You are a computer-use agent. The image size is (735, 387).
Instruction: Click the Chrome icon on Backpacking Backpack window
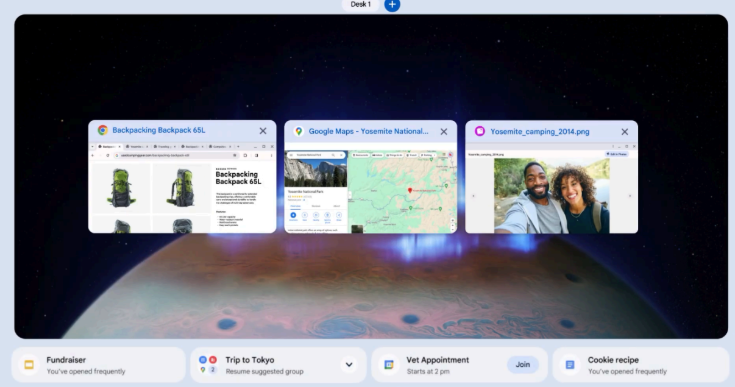coord(103,130)
